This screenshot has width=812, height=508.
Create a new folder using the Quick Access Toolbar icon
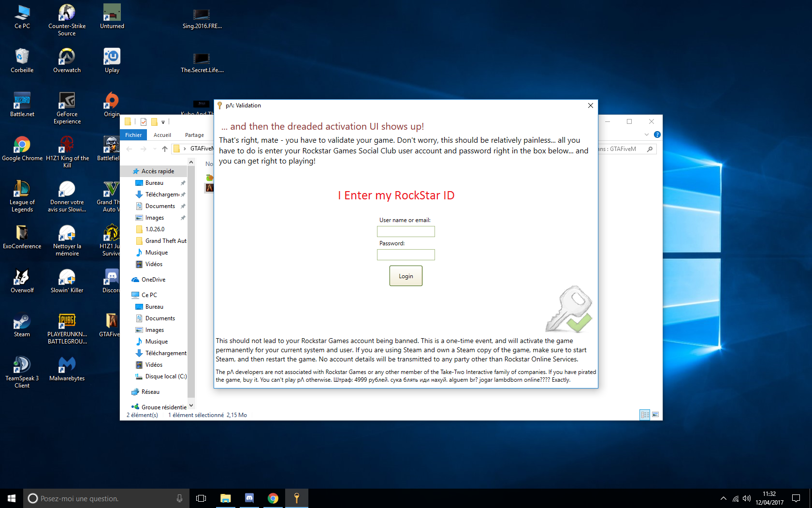(155, 121)
